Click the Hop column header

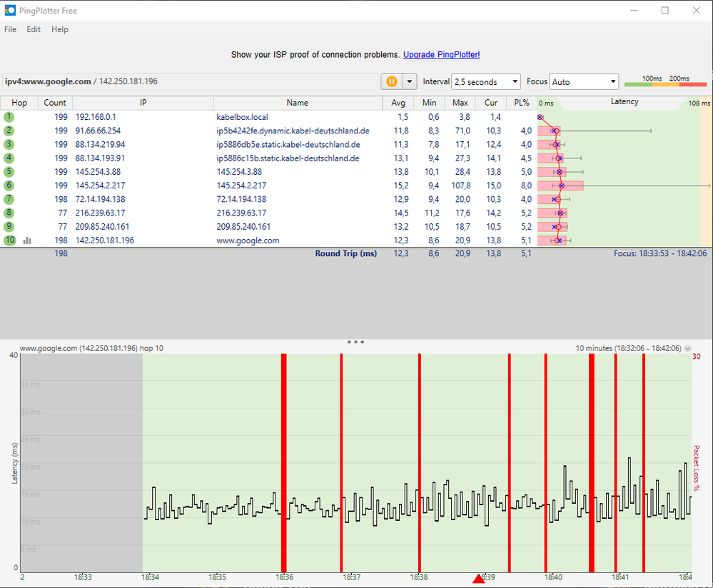coord(19,103)
